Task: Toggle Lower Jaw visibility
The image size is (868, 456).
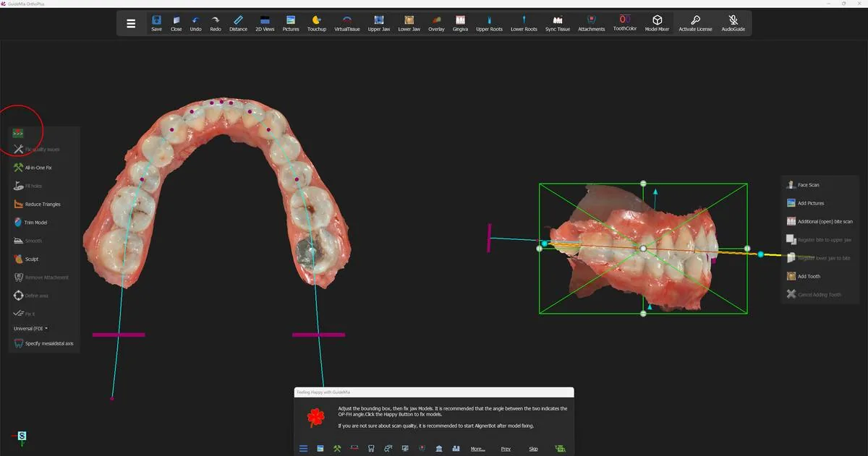Action: pyautogui.click(x=409, y=23)
